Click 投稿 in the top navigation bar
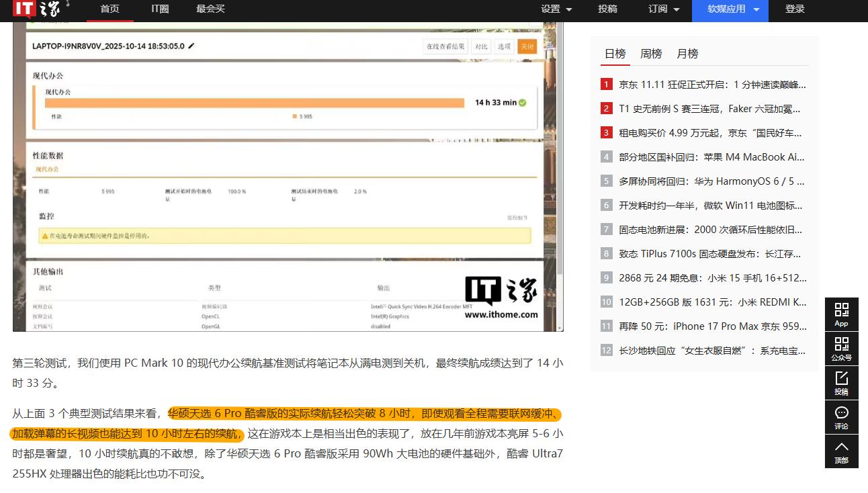 [x=607, y=9]
